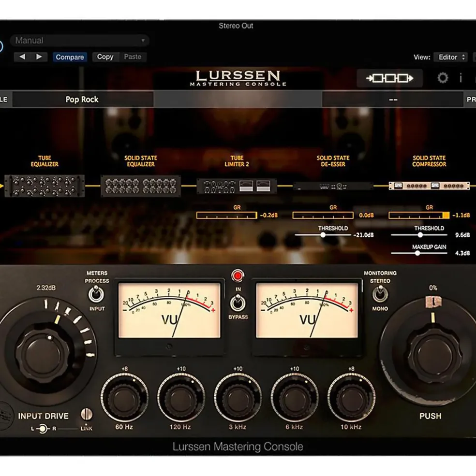Click the Stereo Out window title
This screenshot has width=476, height=476.
pyautogui.click(x=236, y=26)
